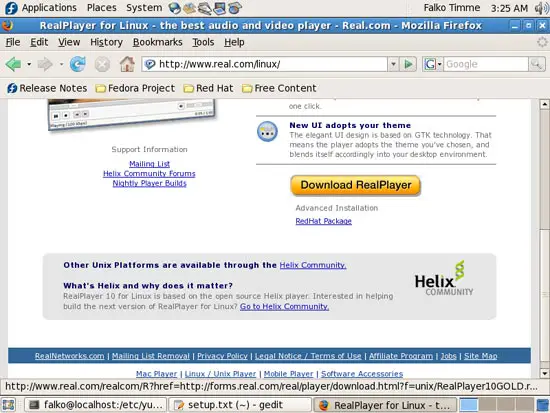
Task: Go to the Home page icon
Action: 127,64
